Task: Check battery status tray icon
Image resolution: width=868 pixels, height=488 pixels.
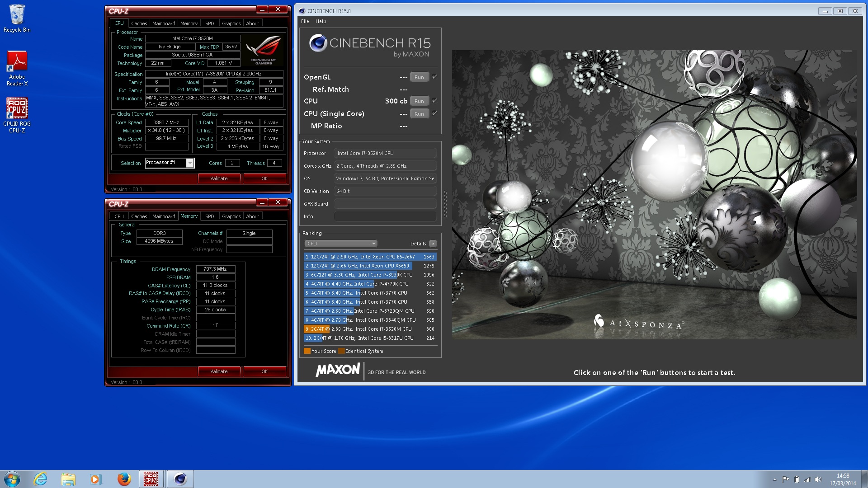Action: 797,479
